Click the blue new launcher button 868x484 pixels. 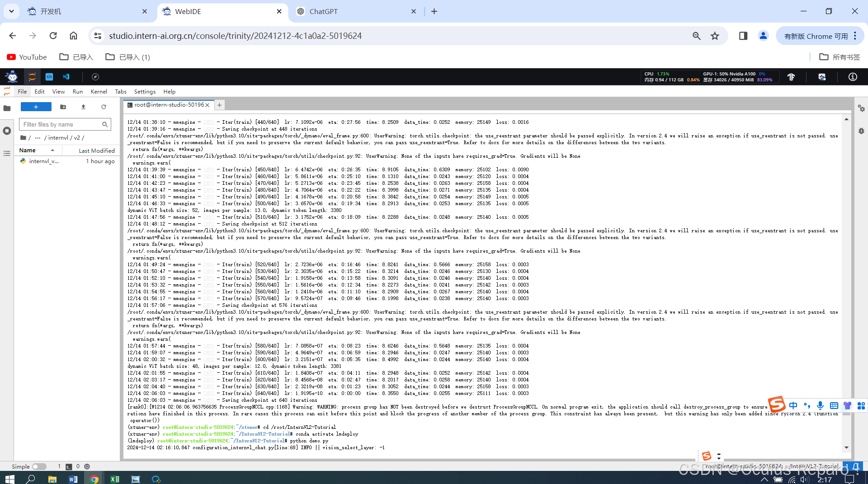pos(36,107)
